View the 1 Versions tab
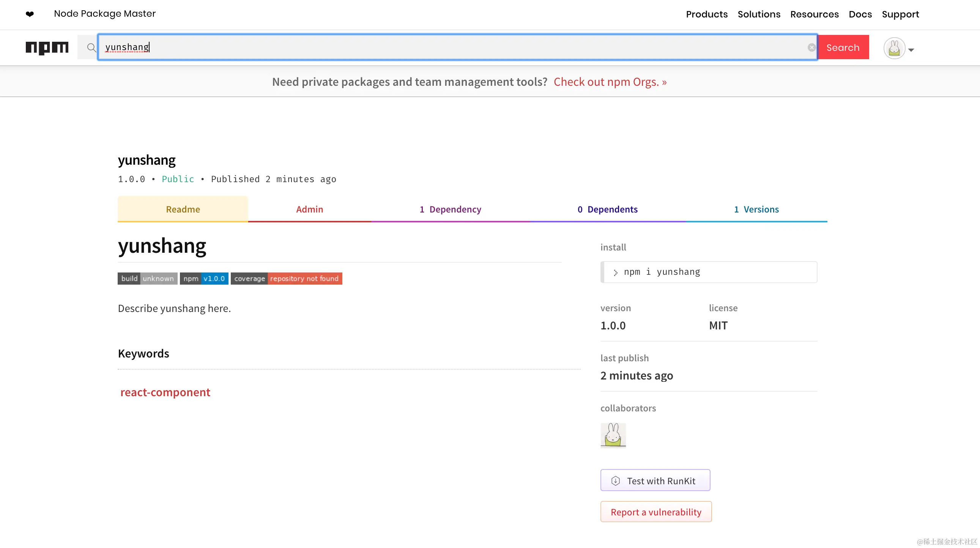980x548 pixels. 756,209
